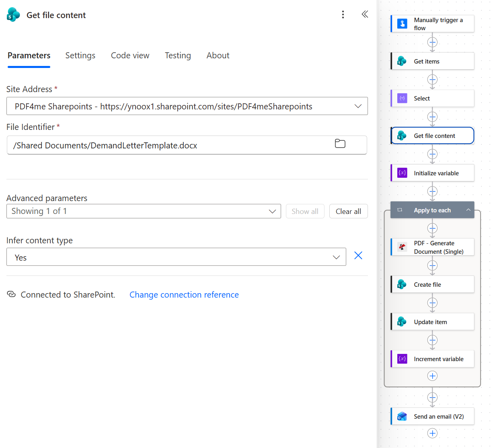Select the Manually trigger a flow card
Image resolution: width=493 pixels, height=448 pixels.
click(x=432, y=24)
